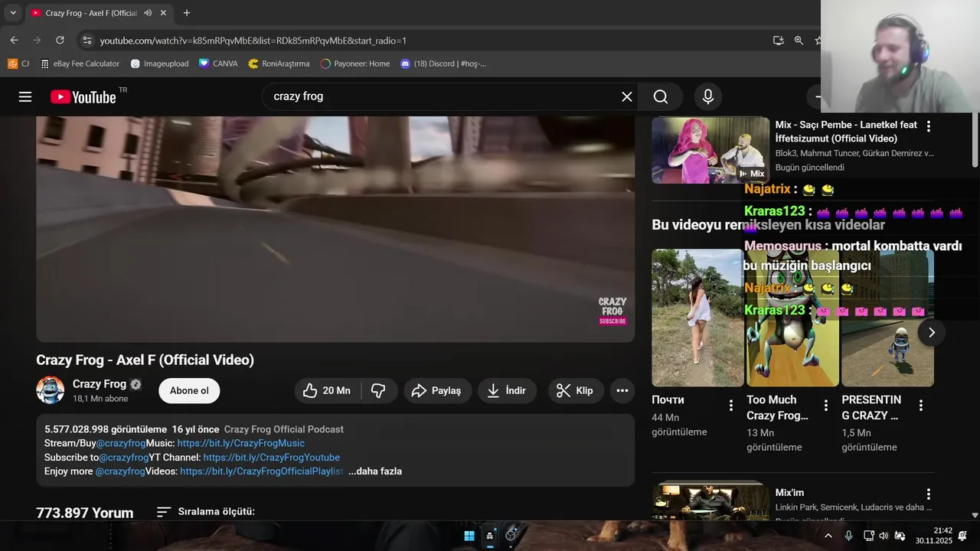Clear the search box with X
The image size is (980, 551).
click(626, 96)
